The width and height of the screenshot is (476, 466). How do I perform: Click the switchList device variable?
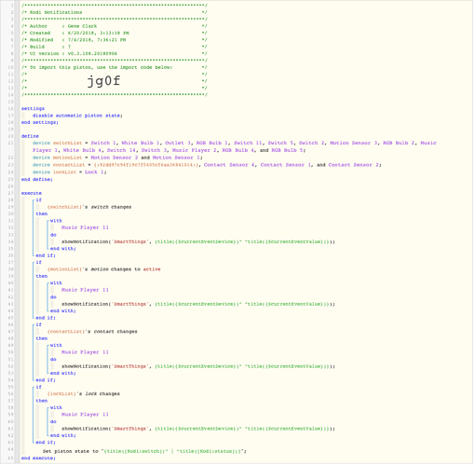67,144
